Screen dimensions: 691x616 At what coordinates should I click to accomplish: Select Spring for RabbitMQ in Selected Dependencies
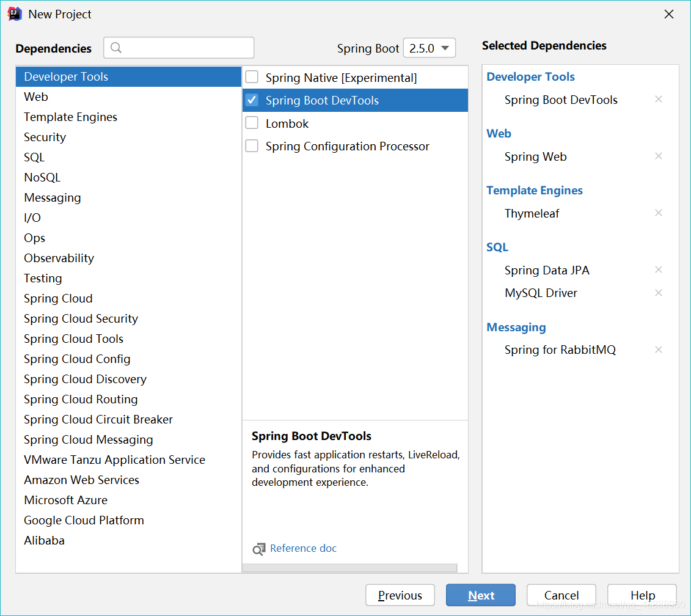(560, 350)
